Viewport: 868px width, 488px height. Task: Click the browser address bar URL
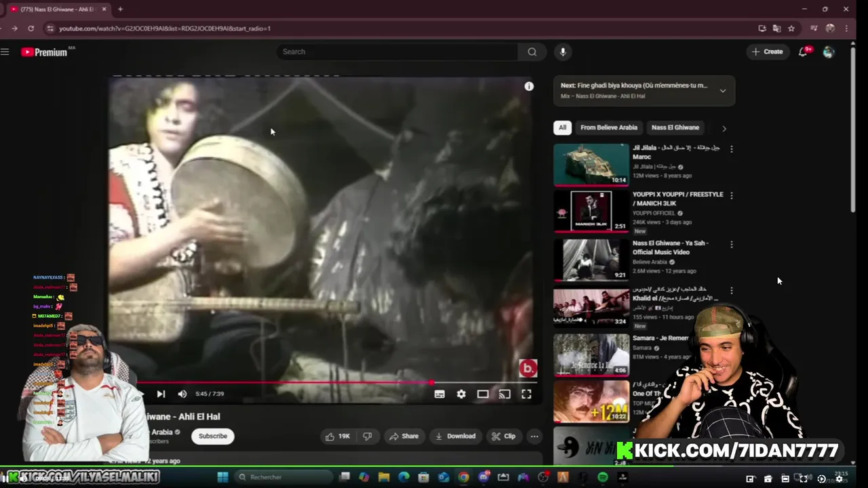tap(165, 28)
